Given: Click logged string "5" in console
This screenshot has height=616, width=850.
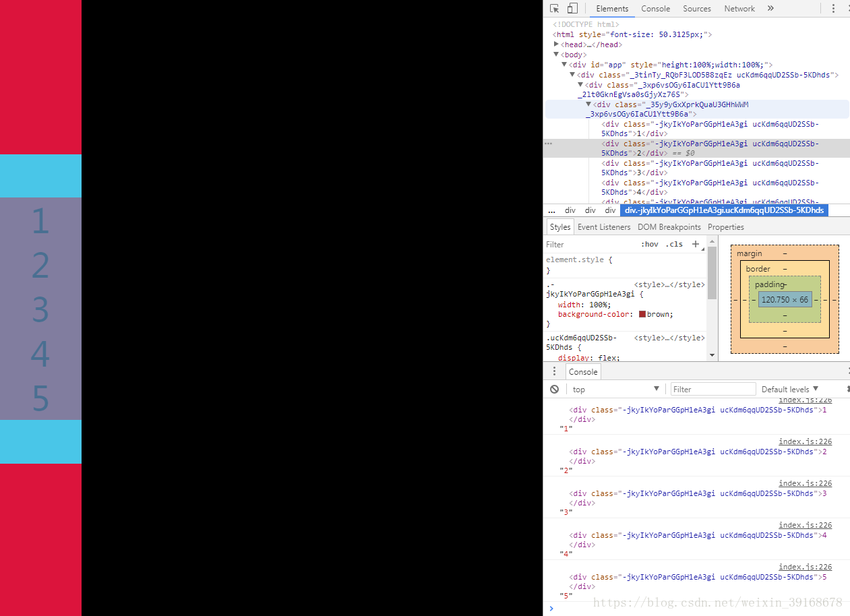Looking at the screenshot, I should tap(566, 596).
